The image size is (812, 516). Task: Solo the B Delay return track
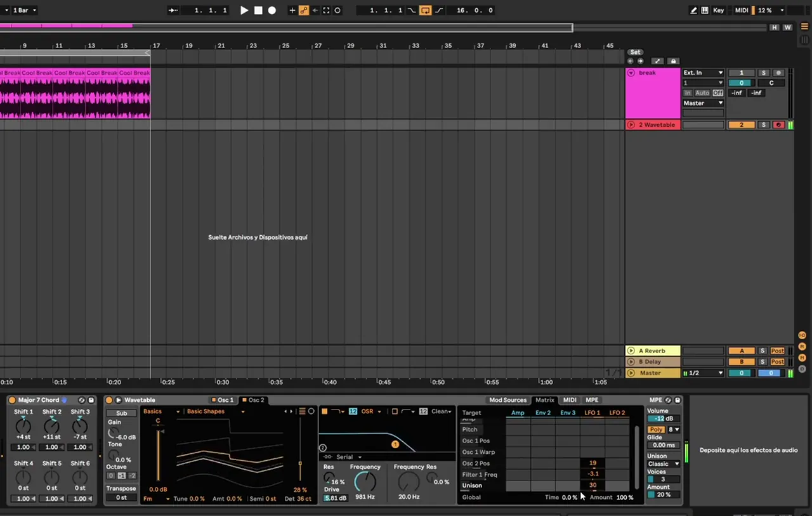[x=763, y=362]
